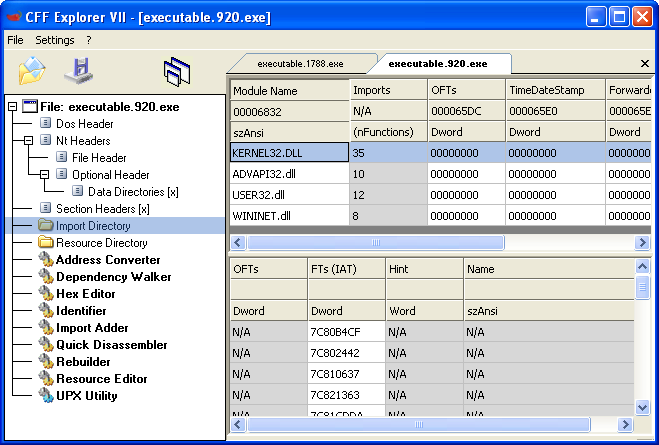Click the cascading windows toolbar icon

177,71
